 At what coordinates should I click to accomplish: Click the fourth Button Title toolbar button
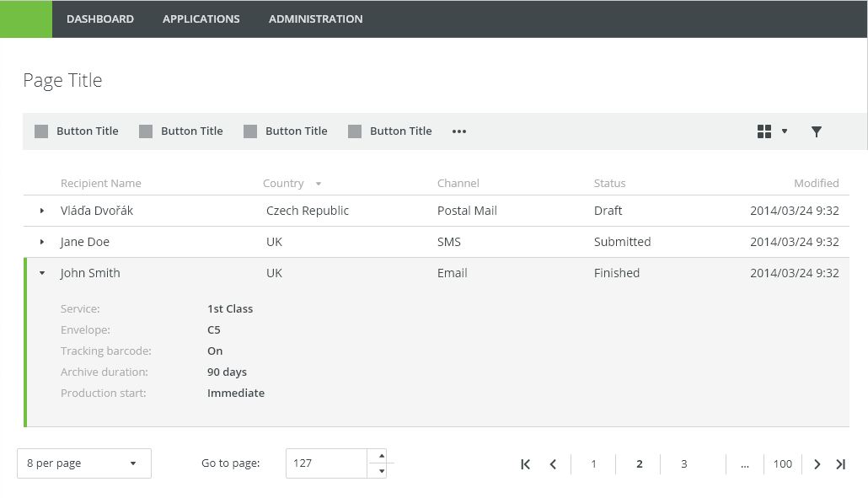(x=390, y=131)
